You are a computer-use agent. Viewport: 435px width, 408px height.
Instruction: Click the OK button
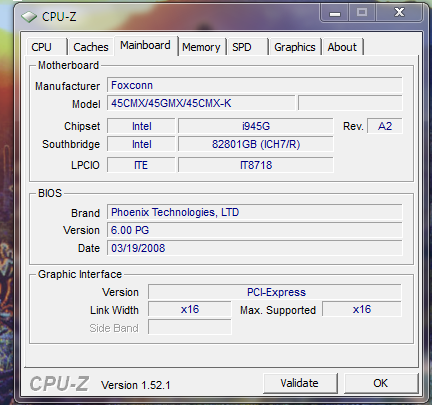[381, 383]
